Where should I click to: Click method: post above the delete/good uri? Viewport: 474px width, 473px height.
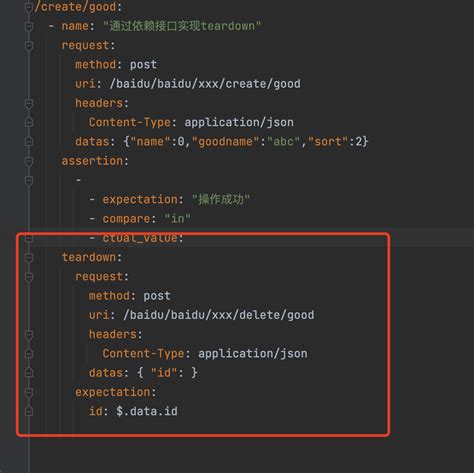tap(130, 296)
